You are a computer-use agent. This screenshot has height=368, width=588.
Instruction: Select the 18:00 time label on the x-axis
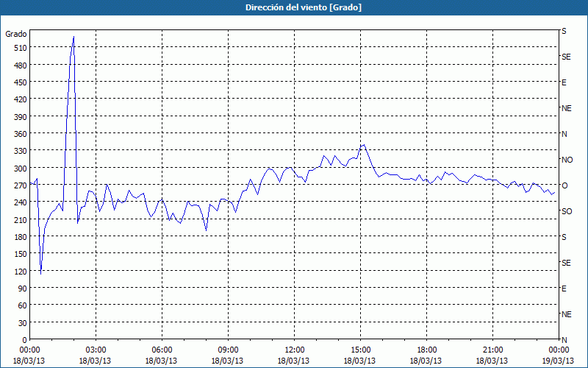[427, 350]
